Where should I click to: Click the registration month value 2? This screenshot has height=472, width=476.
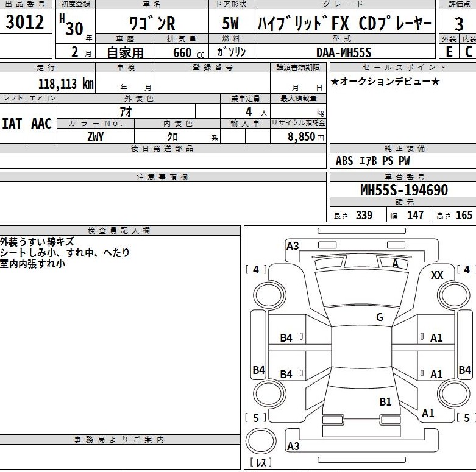coord(75,52)
